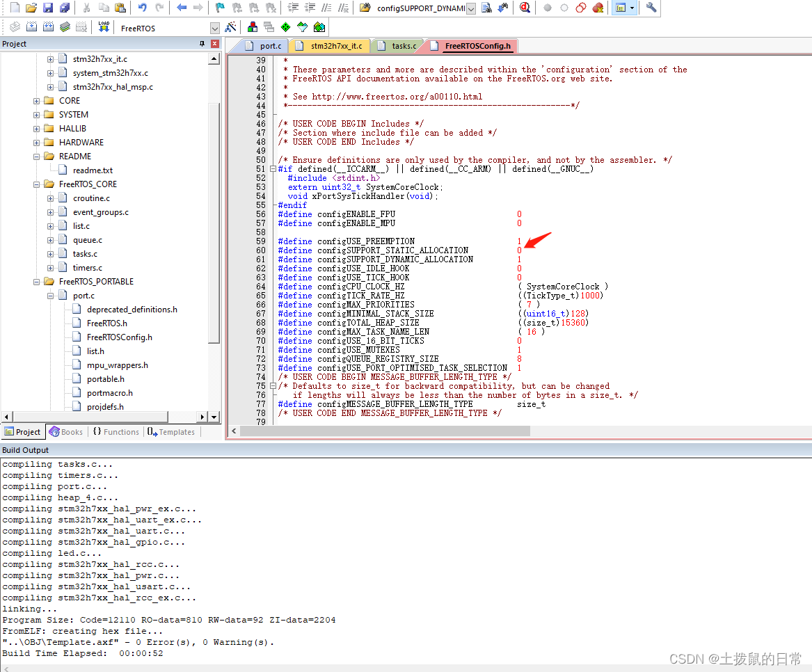The image size is (812, 672).
Task: Select the Project panel tab
Action: coord(23,432)
